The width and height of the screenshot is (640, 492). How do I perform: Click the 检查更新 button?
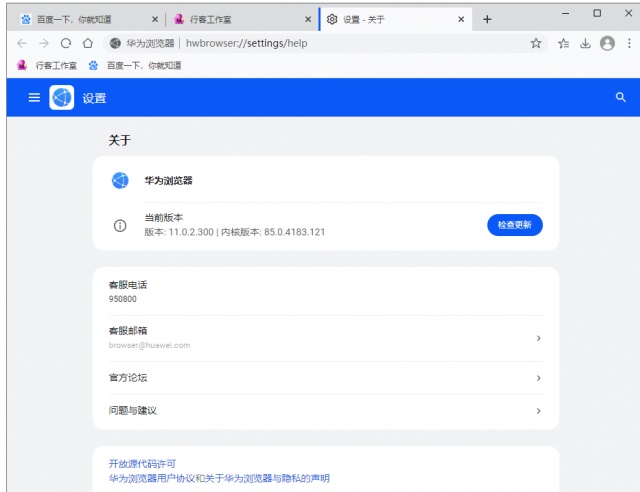515,225
